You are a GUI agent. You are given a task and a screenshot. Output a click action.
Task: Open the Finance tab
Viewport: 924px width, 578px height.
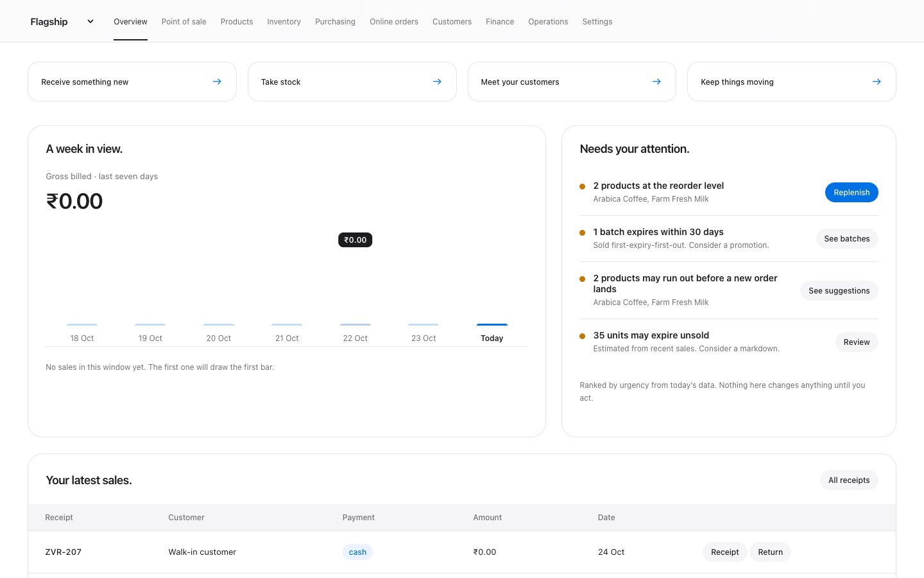[500, 22]
